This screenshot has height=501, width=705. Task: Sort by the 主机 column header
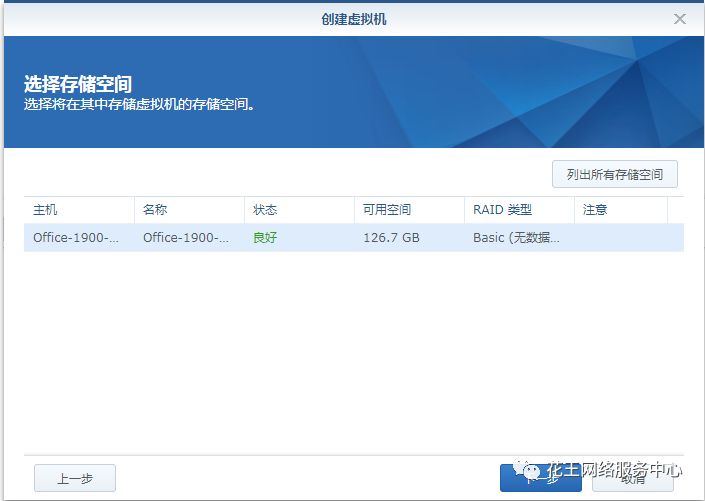click(46, 210)
